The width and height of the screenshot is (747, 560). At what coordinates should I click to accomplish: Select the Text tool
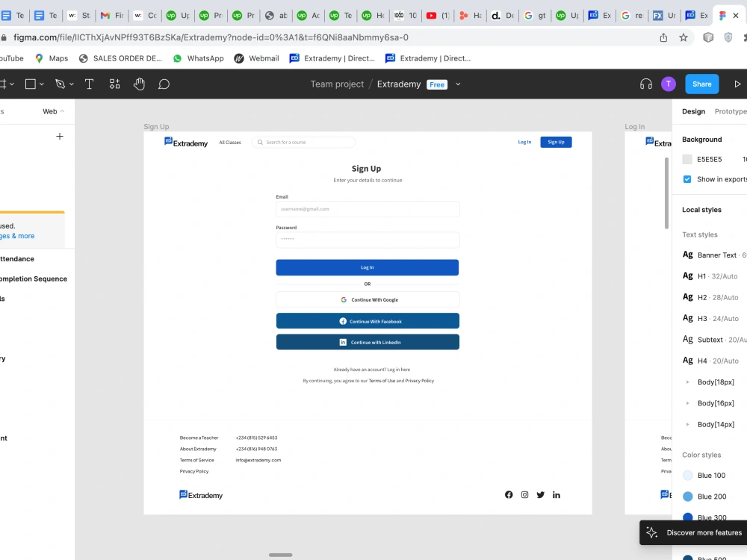point(89,84)
